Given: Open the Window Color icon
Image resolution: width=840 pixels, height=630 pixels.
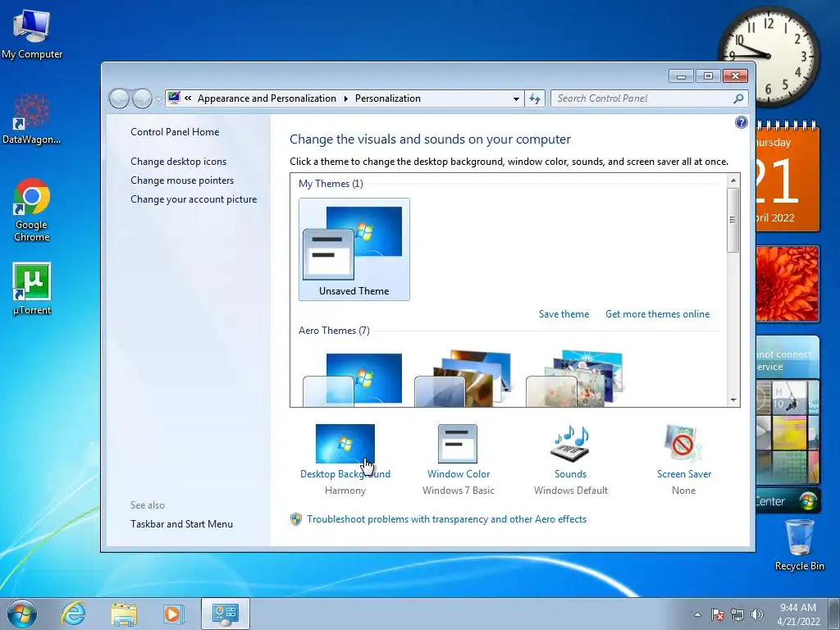Looking at the screenshot, I should pyautogui.click(x=458, y=444).
